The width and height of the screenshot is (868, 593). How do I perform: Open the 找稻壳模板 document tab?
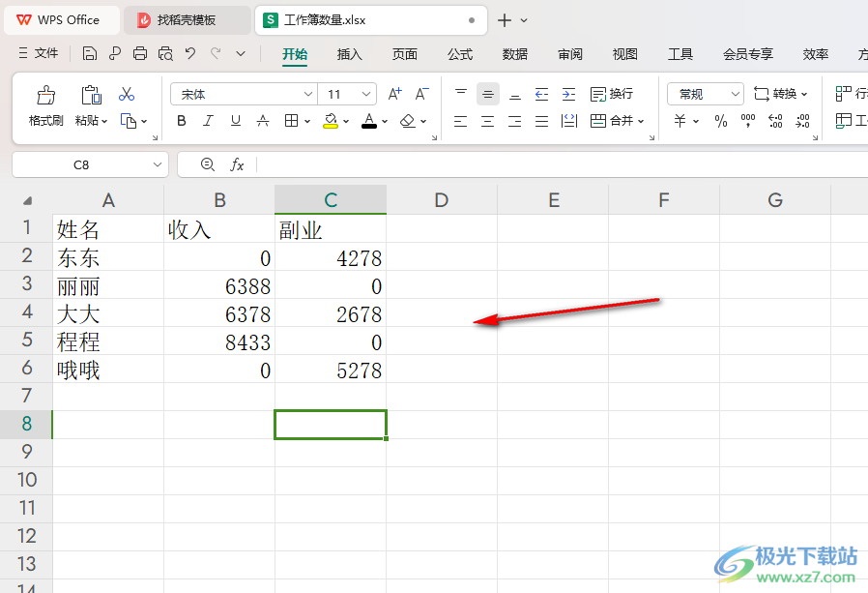[x=186, y=20]
